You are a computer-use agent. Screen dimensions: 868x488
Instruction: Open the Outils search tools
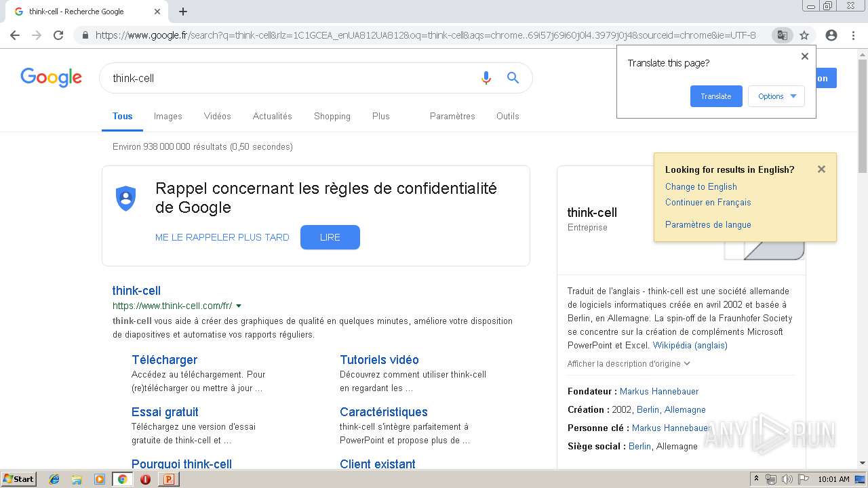[508, 117]
